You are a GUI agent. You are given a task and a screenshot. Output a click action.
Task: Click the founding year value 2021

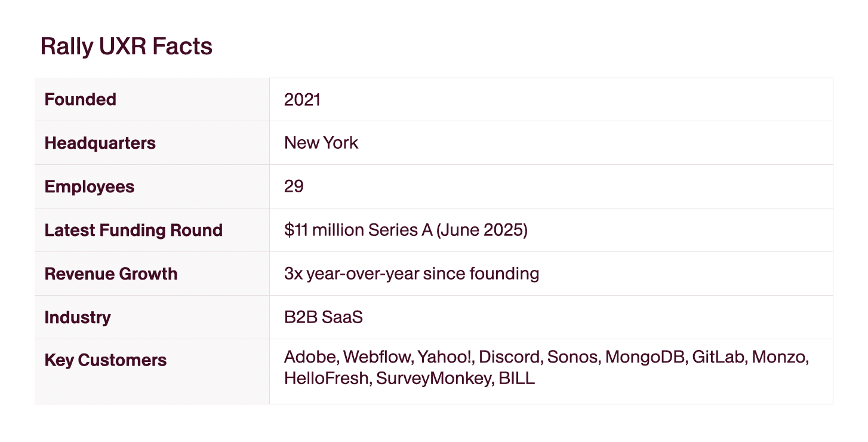tap(302, 99)
